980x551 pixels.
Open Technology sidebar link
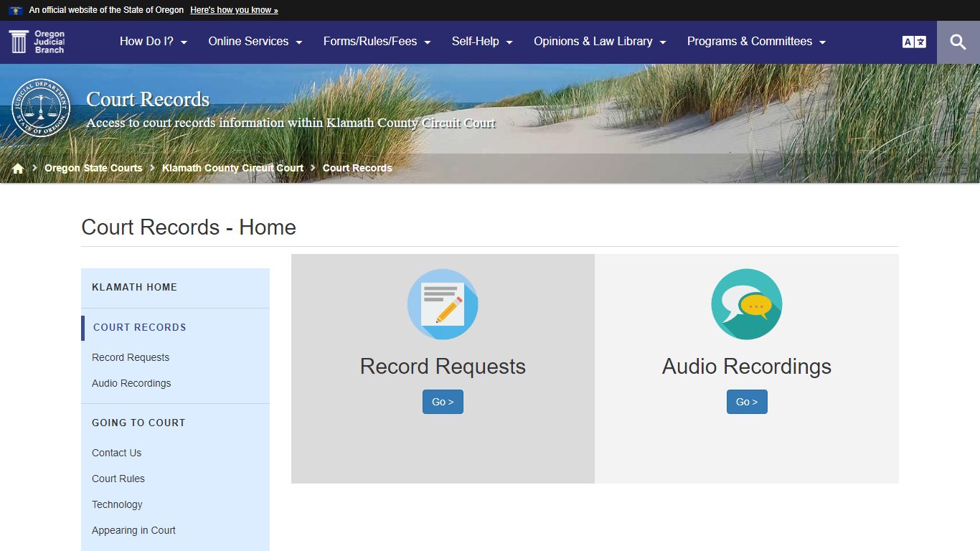(117, 504)
